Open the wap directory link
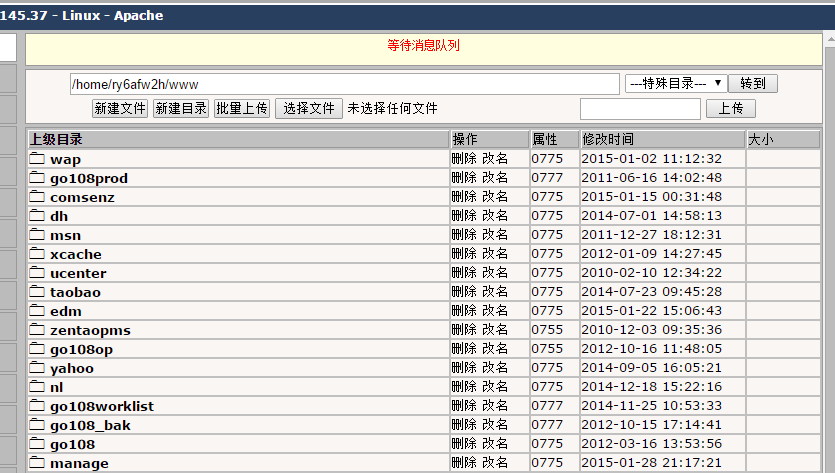 pos(66,159)
